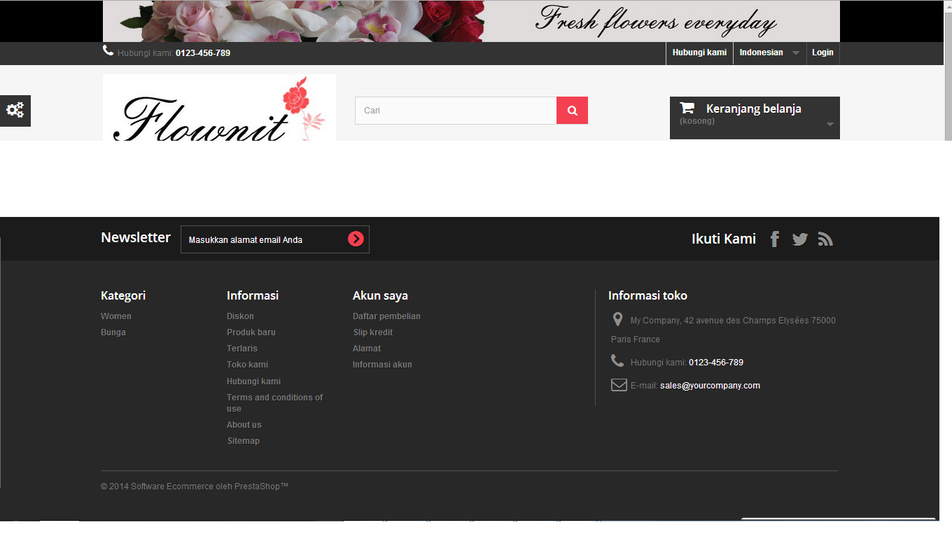Image resolution: width=952 pixels, height=560 pixels.
Task: Click the Kategori footer heading
Action: pos(123,295)
